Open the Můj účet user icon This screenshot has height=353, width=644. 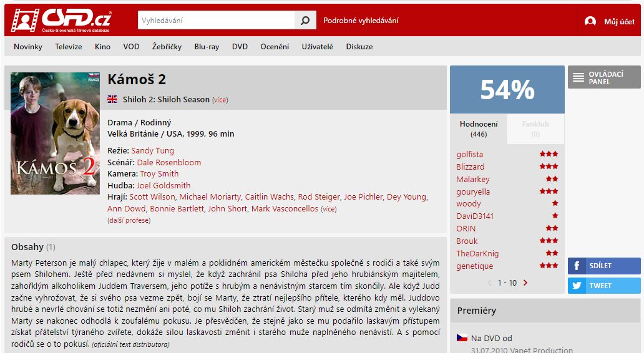pos(590,21)
